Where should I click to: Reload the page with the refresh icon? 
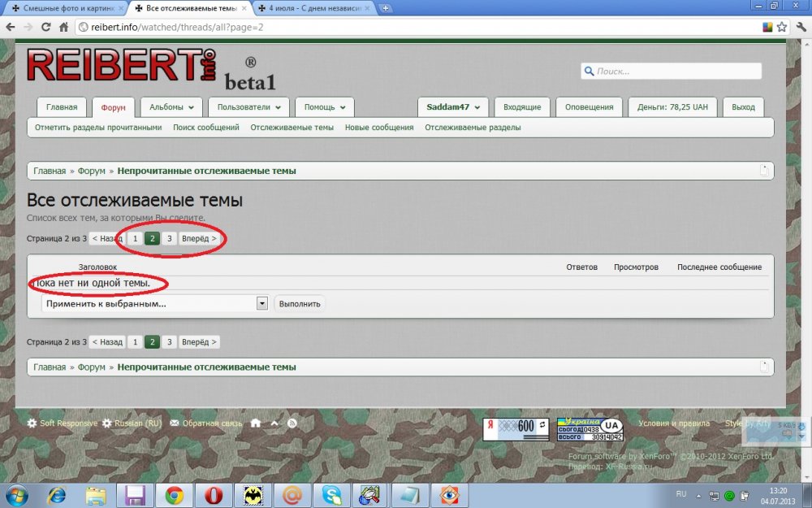45,27
